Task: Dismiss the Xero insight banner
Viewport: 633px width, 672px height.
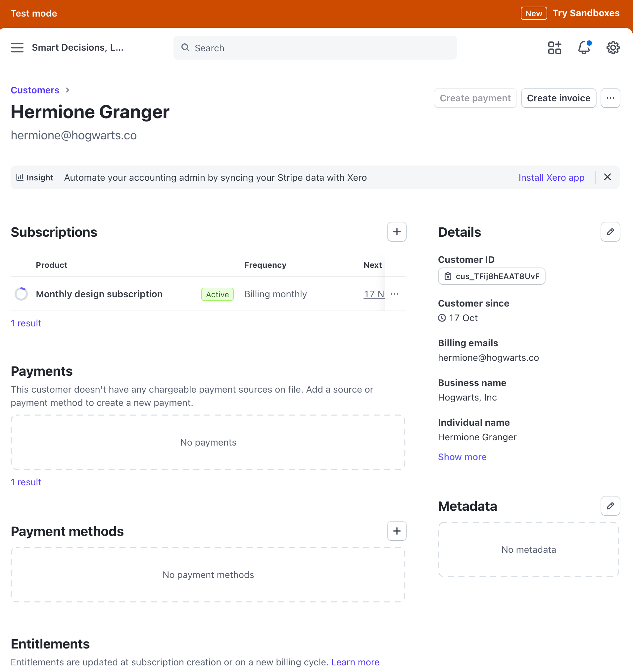Action: (607, 177)
